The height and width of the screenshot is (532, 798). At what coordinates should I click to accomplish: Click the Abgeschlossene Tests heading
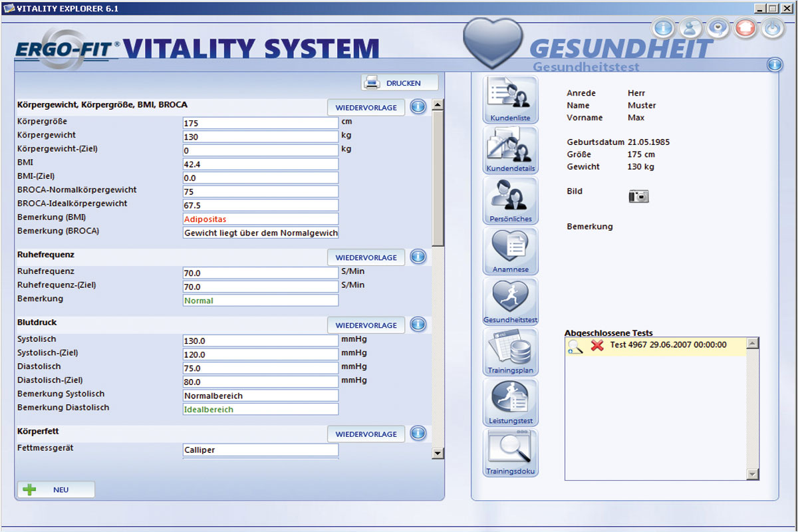point(608,332)
